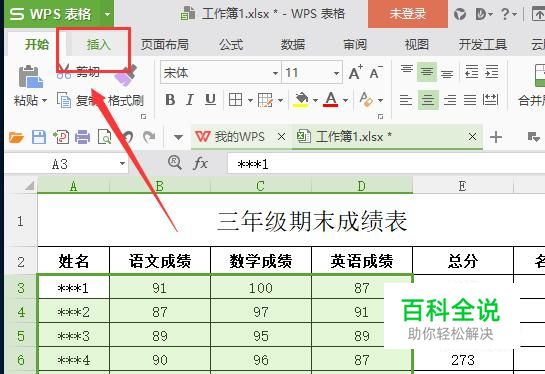Select row 1 header

[x=21, y=221]
